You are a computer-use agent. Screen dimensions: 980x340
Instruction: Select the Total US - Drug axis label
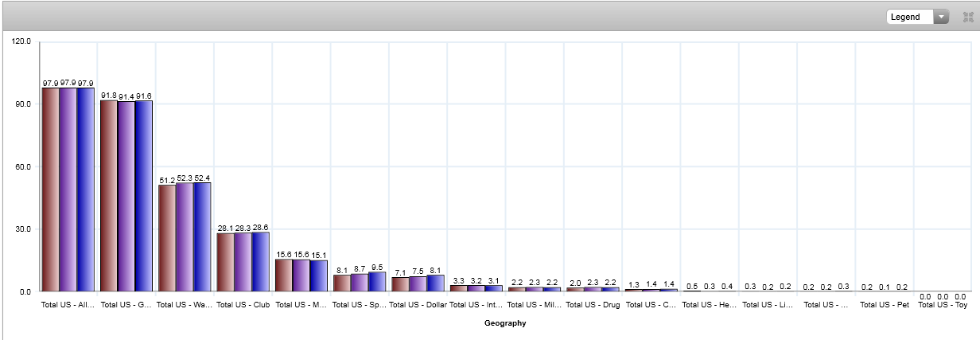pyautogui.click(x=593, y=304)
